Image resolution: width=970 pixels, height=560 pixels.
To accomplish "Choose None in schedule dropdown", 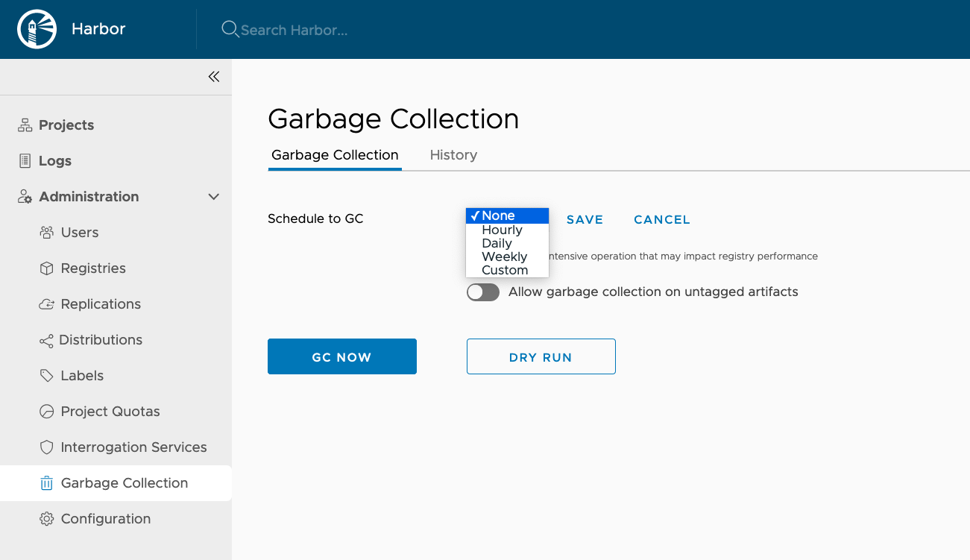I will pos(507,216).
